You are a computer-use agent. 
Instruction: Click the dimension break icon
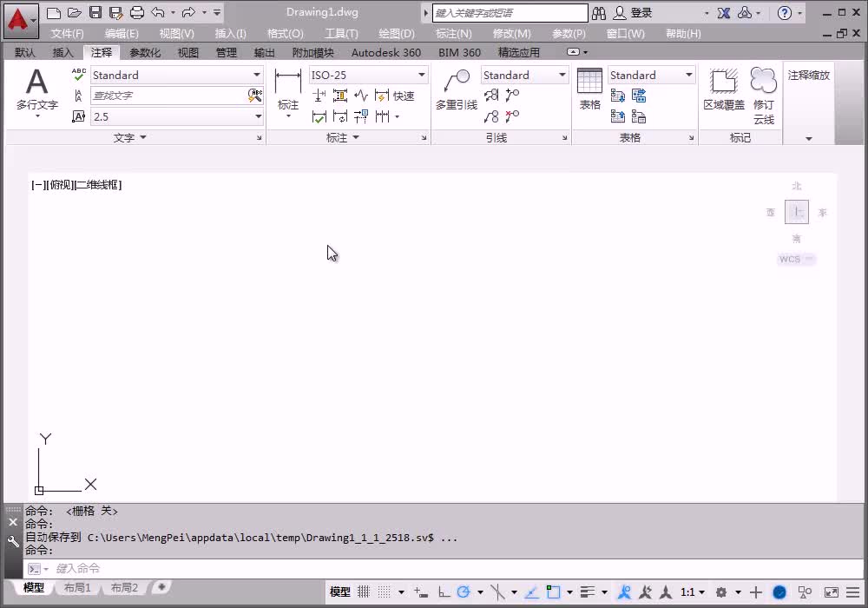pos(319,96)
